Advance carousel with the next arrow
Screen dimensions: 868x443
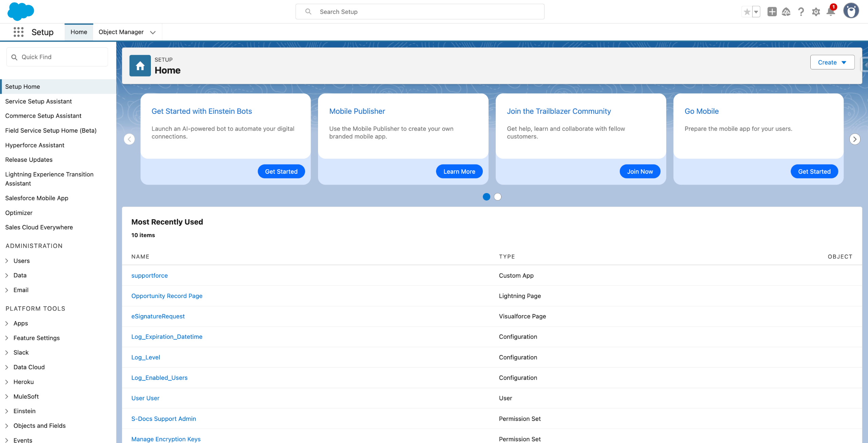(854, 139)
